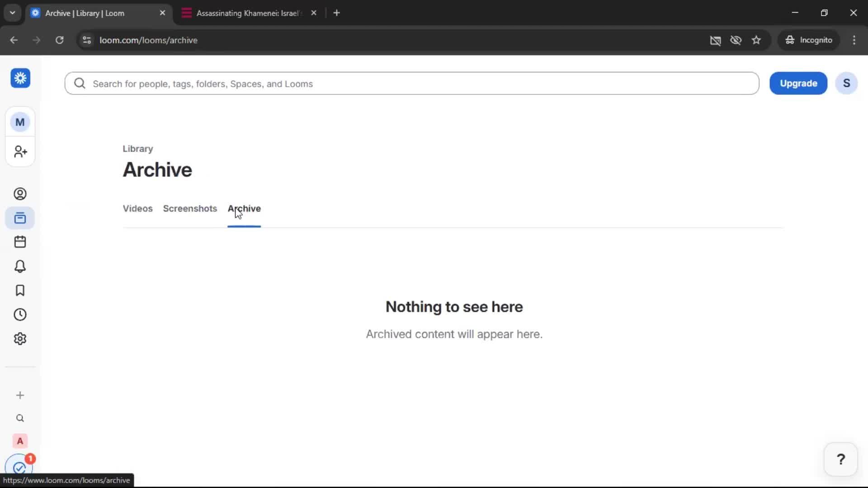
Task: Open the Meetings calendar icon
Action: click(x=19, y=242)
